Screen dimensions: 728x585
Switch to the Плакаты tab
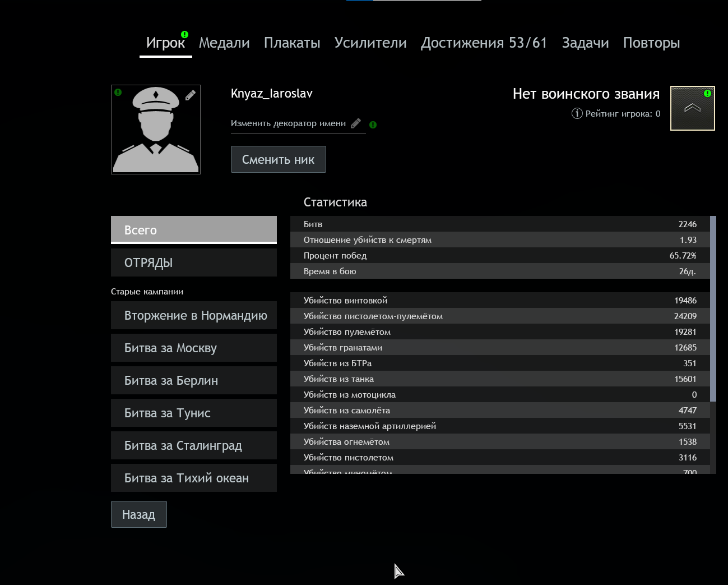[292, 43]
